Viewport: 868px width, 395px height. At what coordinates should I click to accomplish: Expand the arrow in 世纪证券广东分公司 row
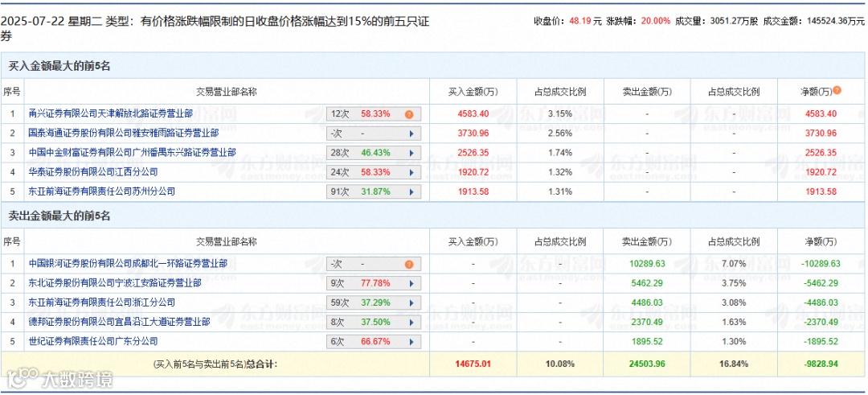411,342
